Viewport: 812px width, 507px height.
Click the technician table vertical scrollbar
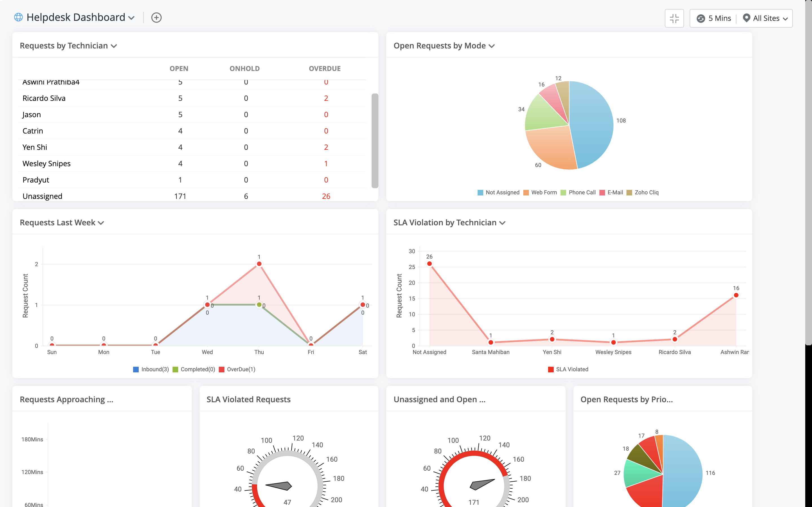pyautogui.click(x=375, y=141)
